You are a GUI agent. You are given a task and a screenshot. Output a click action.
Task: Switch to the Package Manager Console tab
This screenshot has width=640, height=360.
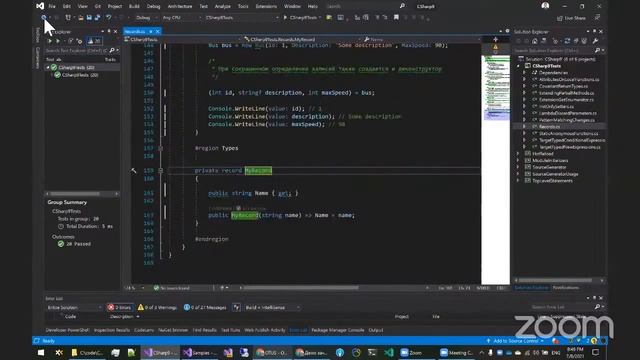tap(338, 330)
